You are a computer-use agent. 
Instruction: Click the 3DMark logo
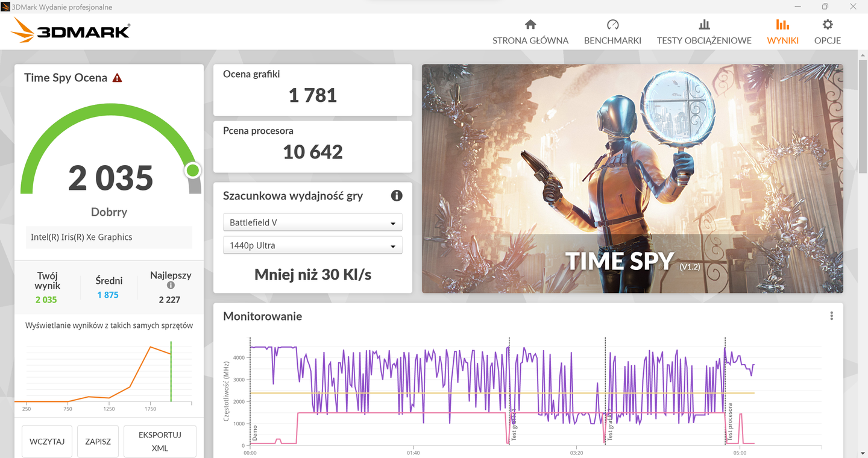pos(71,30)
